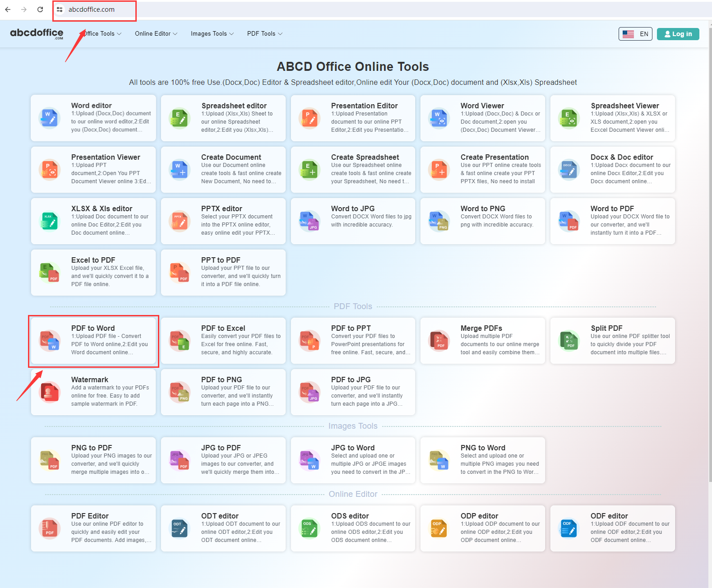The width and height of the screenshot is (712, 588).
Task: Click the PDF to PNG icon
Action: [x=180, y=392]
